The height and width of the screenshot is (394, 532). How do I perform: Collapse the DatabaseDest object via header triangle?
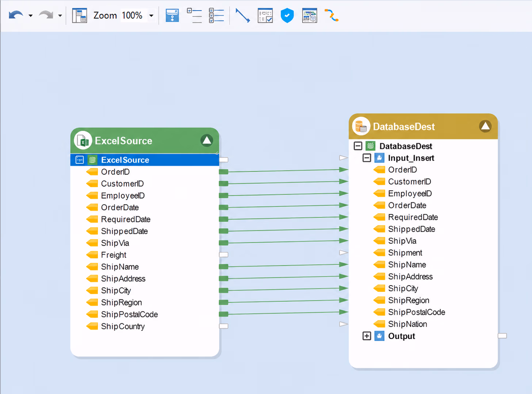[x=485, y=126]
